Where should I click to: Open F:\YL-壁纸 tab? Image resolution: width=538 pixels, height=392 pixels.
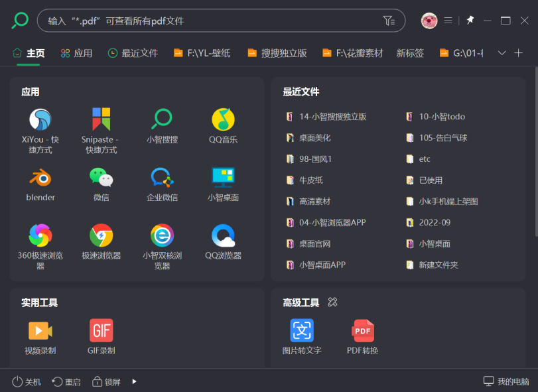[202, 53]
